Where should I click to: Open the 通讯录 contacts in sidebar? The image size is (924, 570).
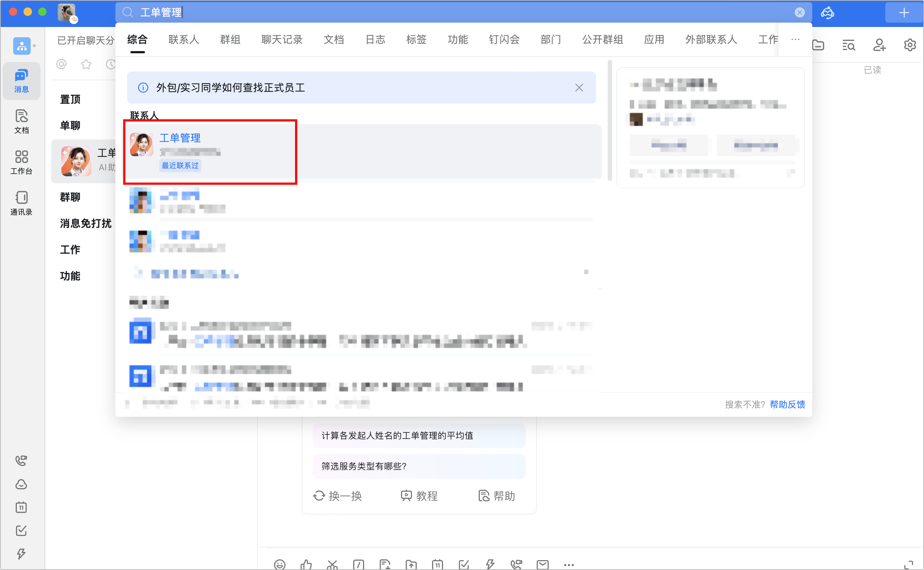point(22,203)
